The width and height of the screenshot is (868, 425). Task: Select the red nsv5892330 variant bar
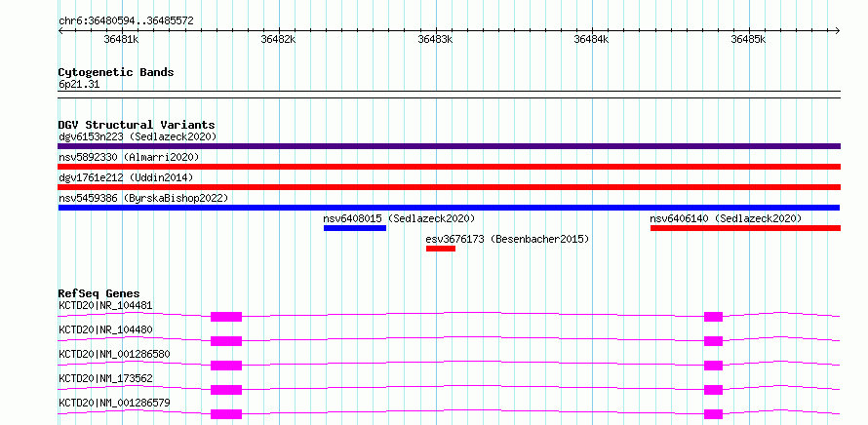[x=449, y=167]
